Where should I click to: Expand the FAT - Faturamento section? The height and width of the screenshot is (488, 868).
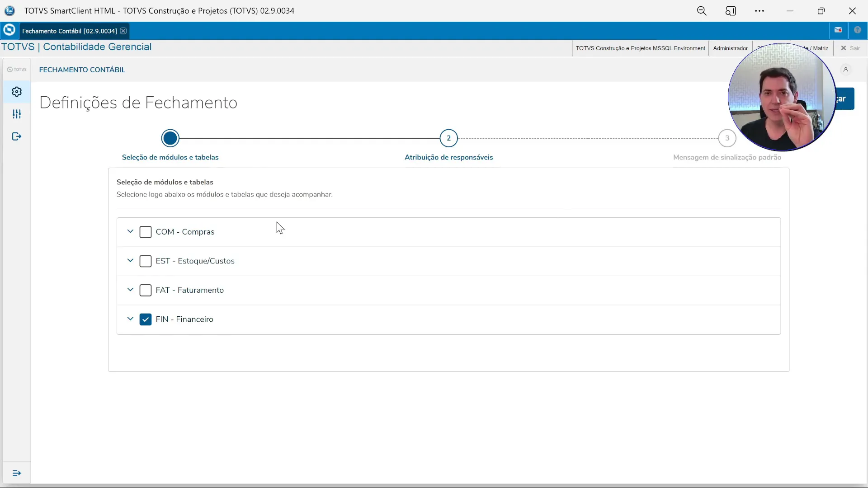tap(130, 290)
